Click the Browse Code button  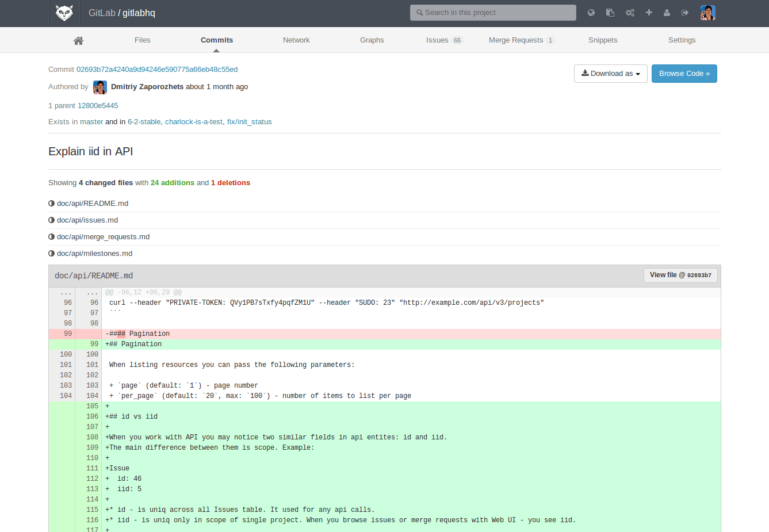pyautogui.click(x=684, y=74)
